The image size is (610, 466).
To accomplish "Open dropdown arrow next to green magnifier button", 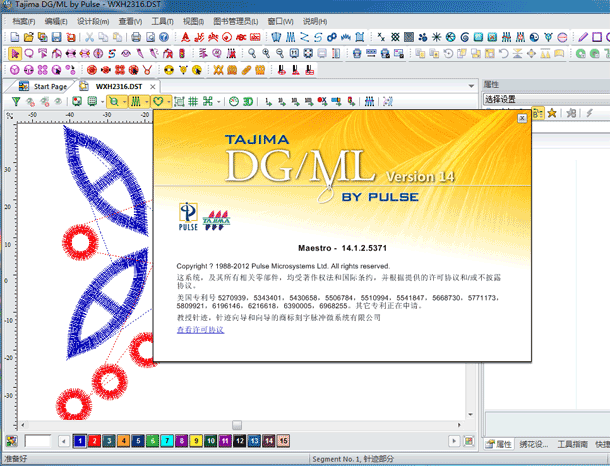I will tap(124, 102).
